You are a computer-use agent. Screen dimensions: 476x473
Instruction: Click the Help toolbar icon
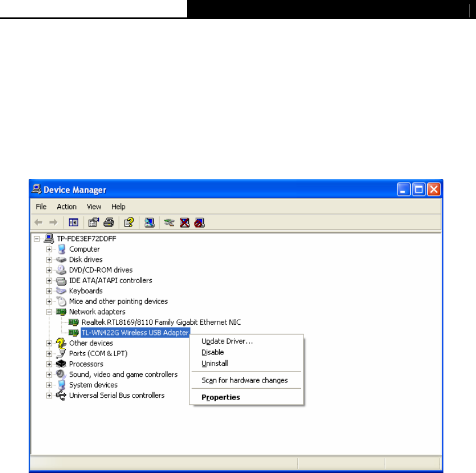pyautogui.click(x=129, y=222)
